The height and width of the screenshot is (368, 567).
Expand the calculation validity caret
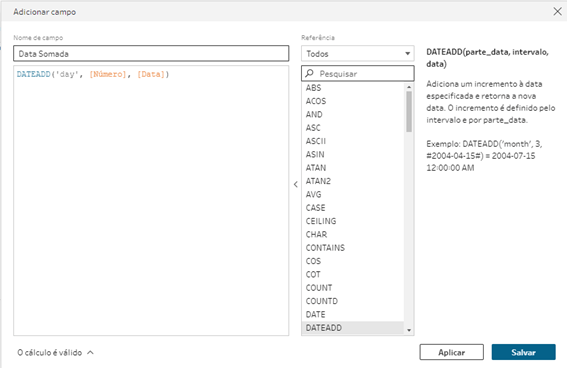click(x=90, y=352)
